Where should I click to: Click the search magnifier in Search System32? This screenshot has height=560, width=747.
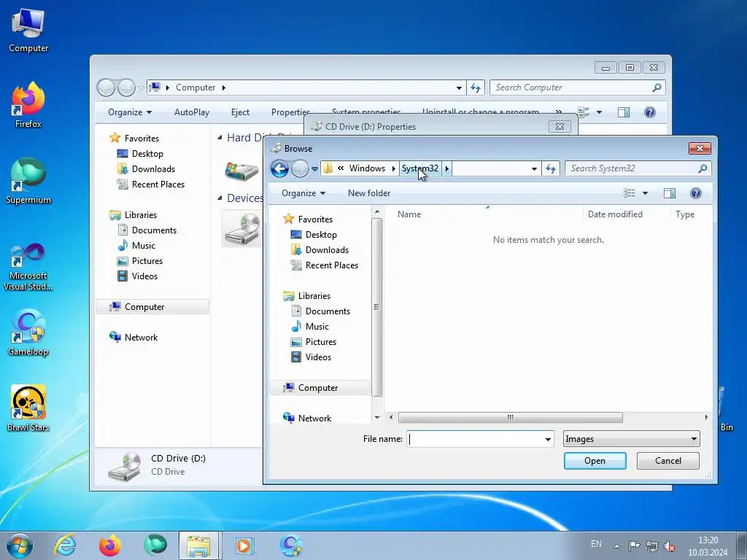(703, 168)
